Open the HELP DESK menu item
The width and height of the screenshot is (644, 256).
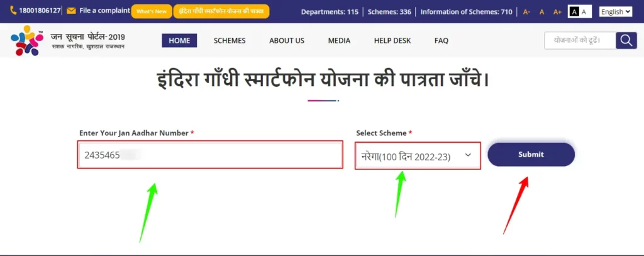[x=392, y=41]
